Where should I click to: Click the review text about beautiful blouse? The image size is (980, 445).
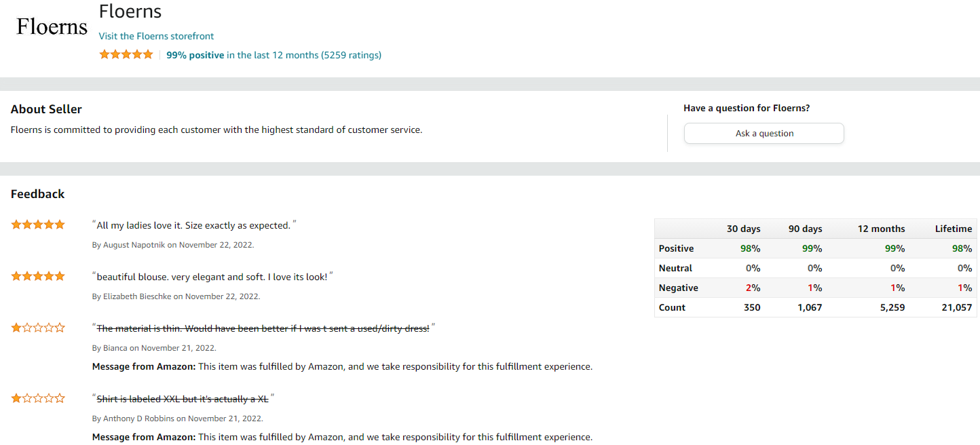pyautogui.click(x=212, y=277)
